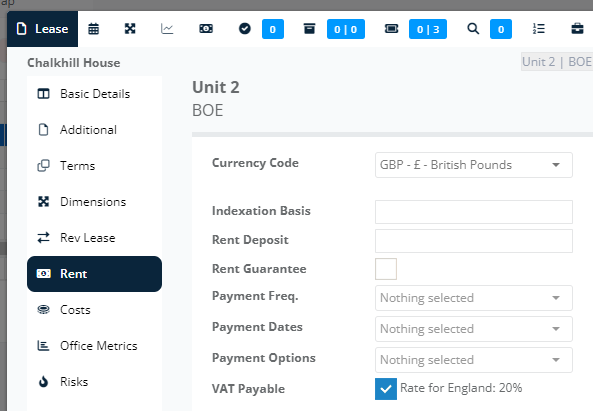Viewport: 593px width, 411px height.
Task: Open the Payment Freq. dropdown
Action: tap(473, 298)
